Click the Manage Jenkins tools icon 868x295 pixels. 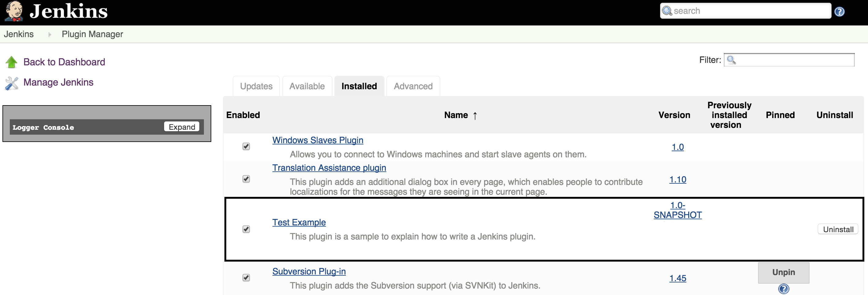click(11, 83)
